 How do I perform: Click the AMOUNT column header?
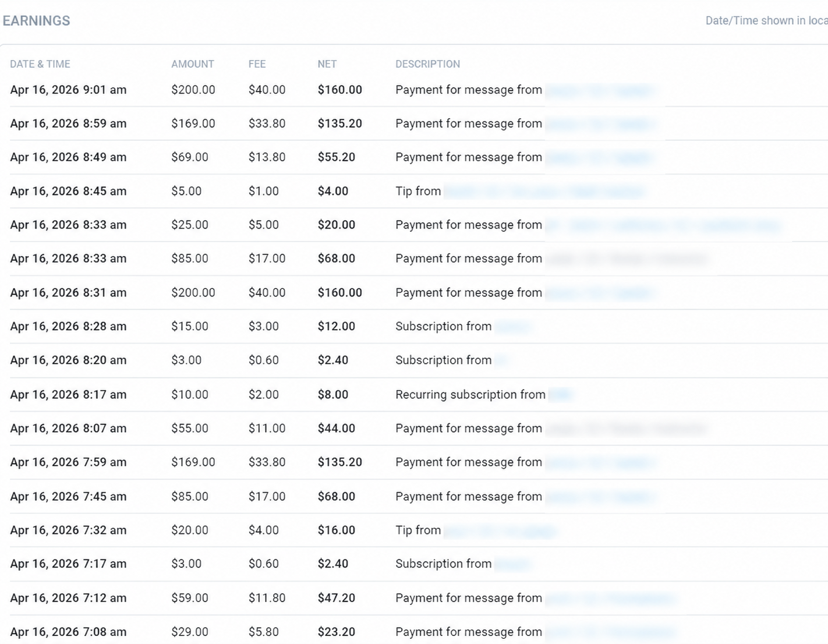click(193, 64)
